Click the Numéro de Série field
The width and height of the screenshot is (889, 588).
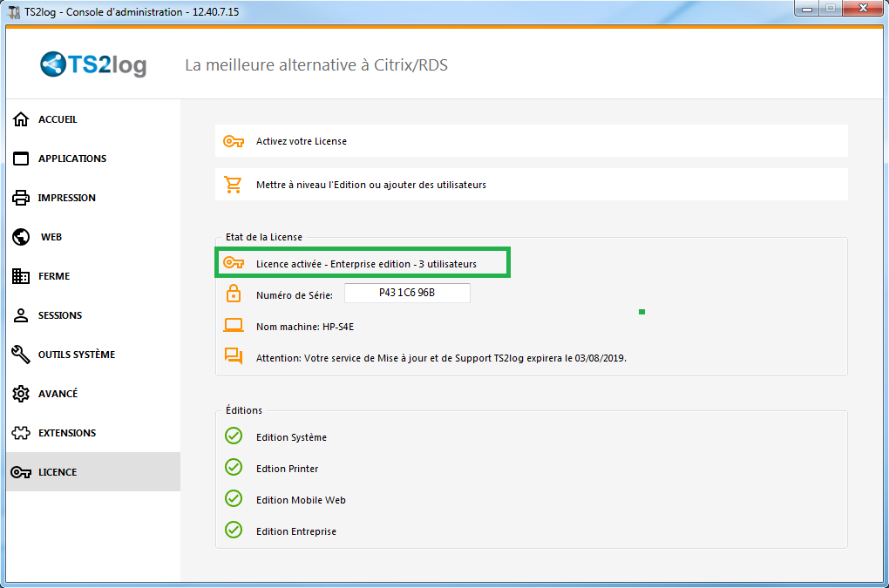click(x=407, y=293)
